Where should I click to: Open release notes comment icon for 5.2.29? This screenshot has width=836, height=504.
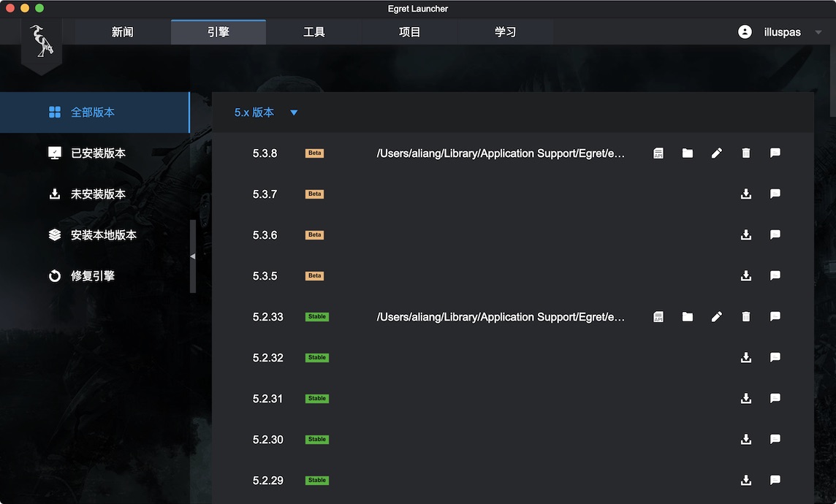[775, 481]
